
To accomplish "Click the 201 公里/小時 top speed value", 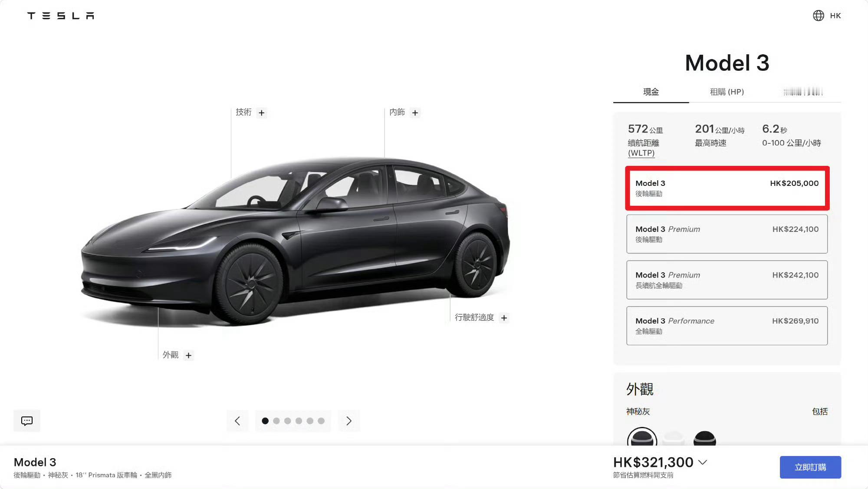I will [x=720, y=129].
